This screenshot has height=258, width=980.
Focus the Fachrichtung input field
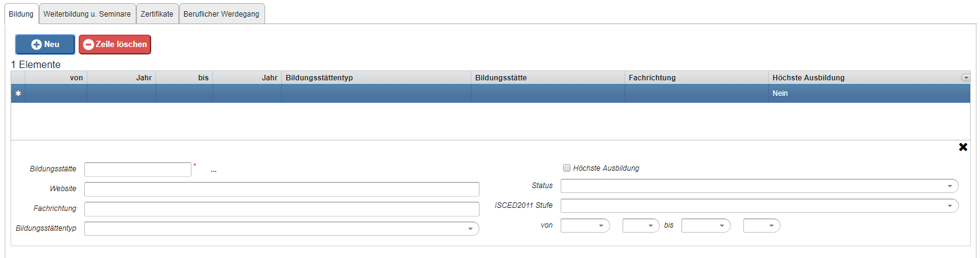coord(281,209)
